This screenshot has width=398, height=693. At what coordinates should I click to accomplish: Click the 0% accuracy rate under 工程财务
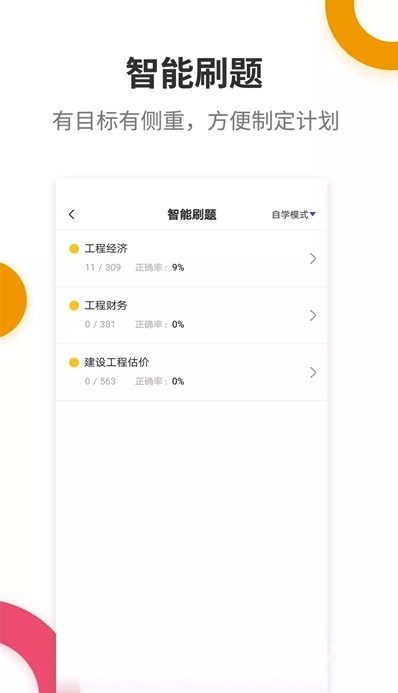click(178, 324)
